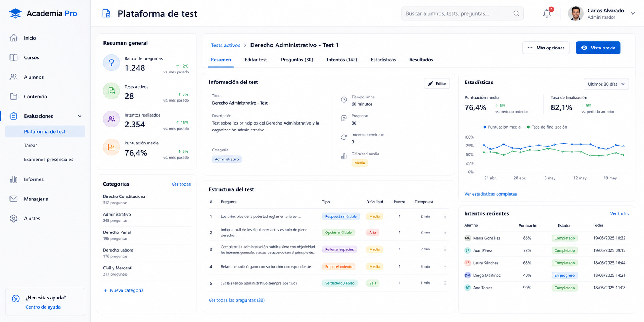
Task: Click the Tiempo límite clock icon
Action: coord(344,99)
